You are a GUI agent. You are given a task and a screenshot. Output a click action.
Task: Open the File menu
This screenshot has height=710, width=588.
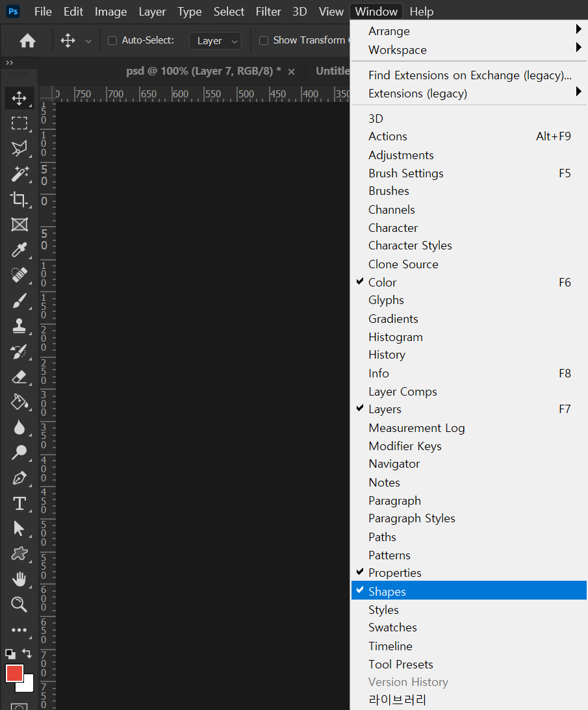(x=43, y=12)
